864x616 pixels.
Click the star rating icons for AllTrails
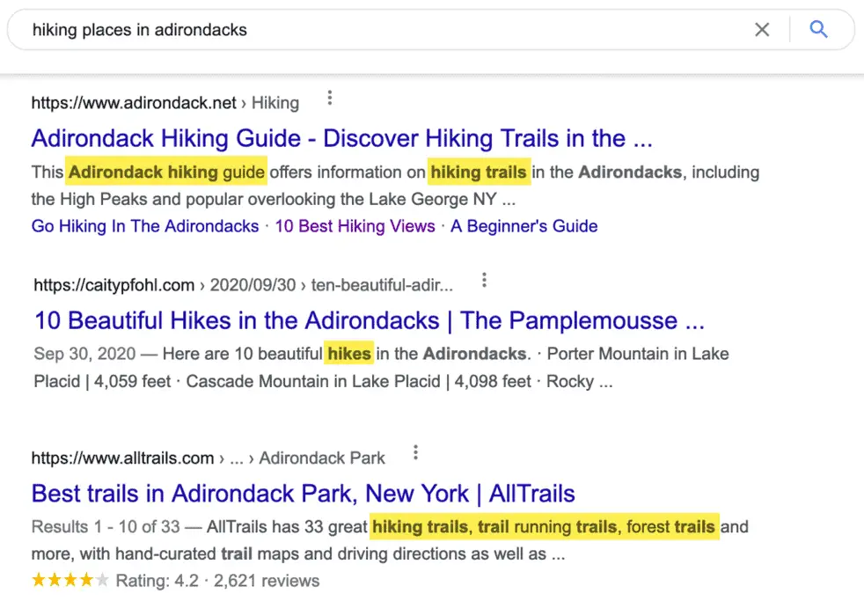coord(70,580)
